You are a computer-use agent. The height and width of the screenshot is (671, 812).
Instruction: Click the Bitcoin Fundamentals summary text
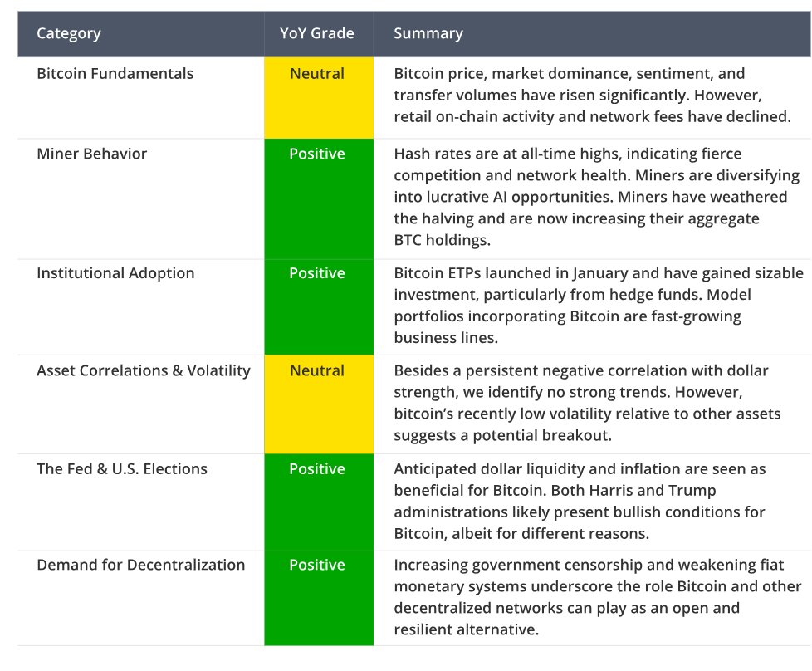593,95
